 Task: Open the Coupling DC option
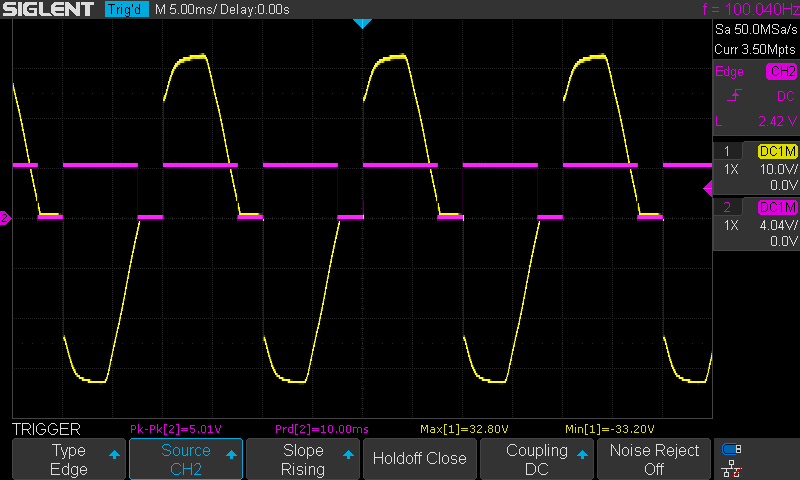coord(537,459)
